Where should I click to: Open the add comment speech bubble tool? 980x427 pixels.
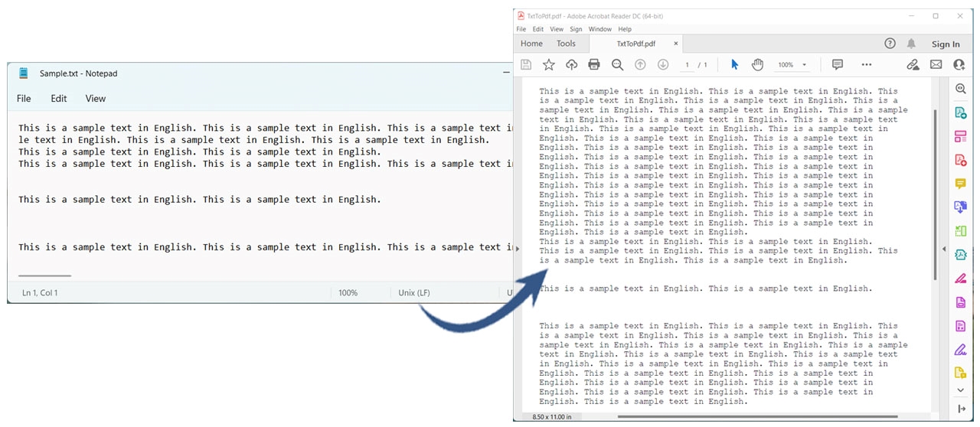pyautogui.click(x=837, y=65)
